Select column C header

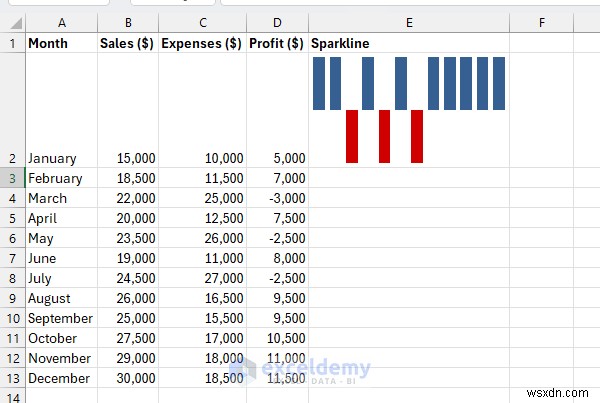point(203,23)
